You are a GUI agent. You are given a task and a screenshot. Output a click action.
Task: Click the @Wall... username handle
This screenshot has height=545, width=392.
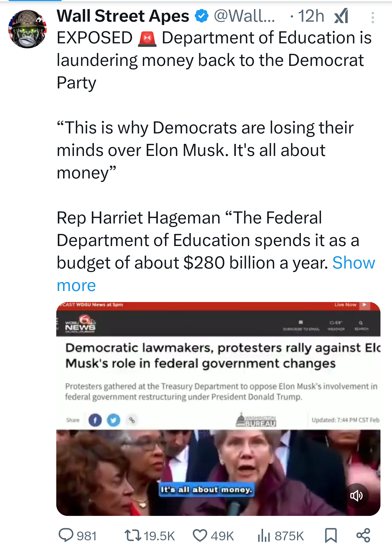tap(244, 16)
